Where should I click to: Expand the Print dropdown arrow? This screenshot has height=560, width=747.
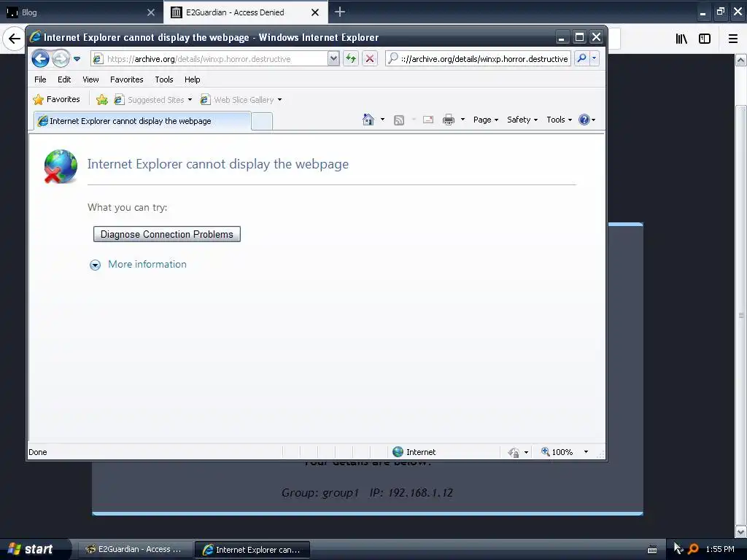462,120
